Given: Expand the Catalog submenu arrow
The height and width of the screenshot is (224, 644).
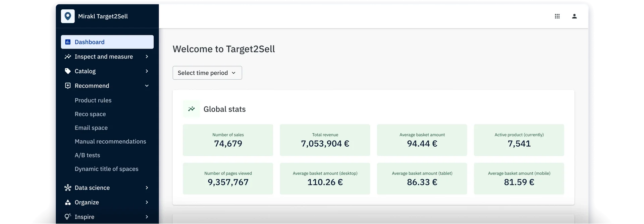Looking at the screenshot, I should point(147,71).
